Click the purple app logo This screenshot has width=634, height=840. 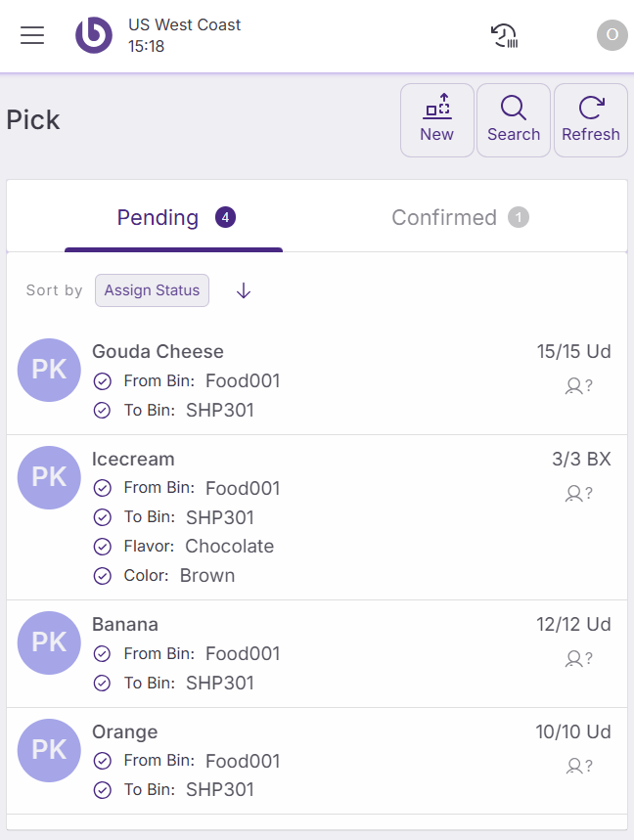coord(94,36)
